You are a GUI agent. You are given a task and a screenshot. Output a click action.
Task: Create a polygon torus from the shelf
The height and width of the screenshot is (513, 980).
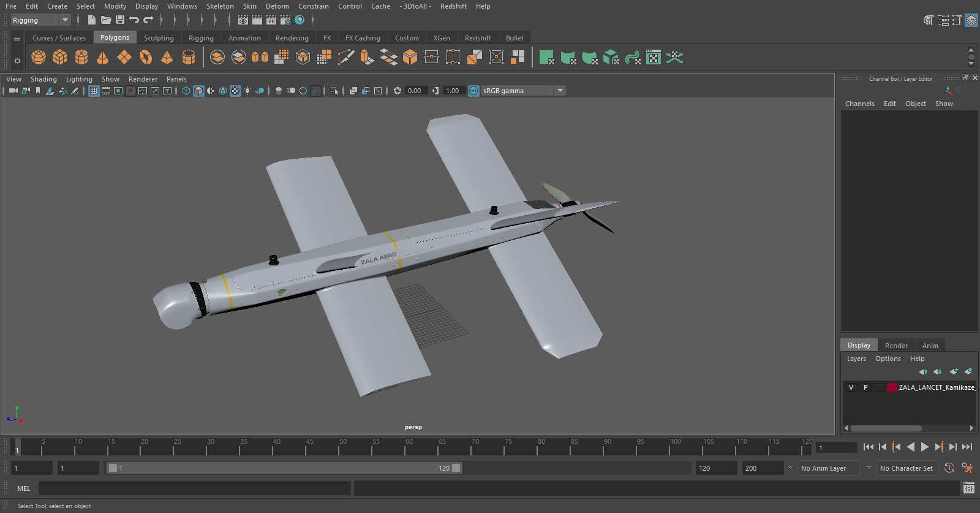coord(146,58)
